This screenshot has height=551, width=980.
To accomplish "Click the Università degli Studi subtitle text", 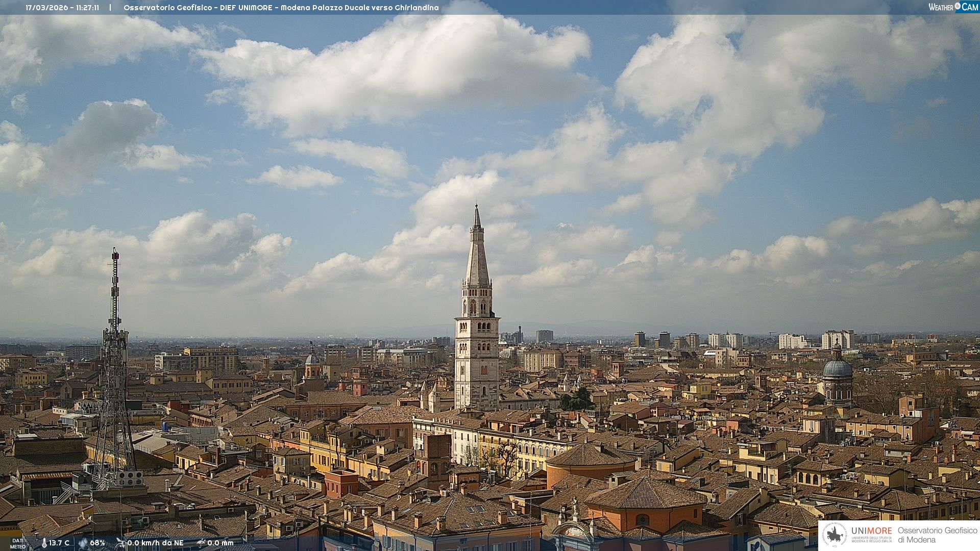I will 871,539.
